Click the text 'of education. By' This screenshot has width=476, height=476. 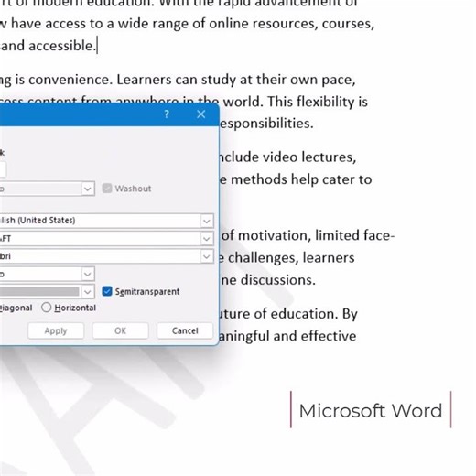pos(306,314)
